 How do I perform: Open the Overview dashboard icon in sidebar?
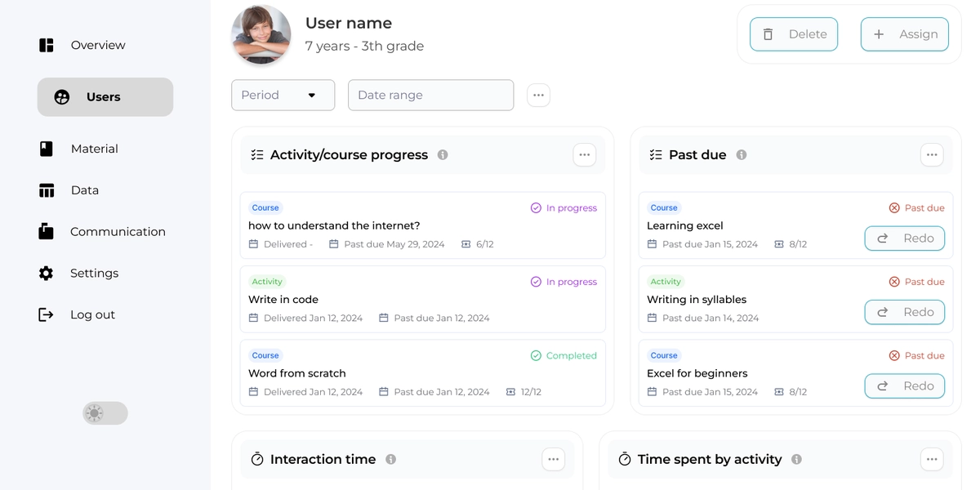pyautogui.click(x=47, y=45)
